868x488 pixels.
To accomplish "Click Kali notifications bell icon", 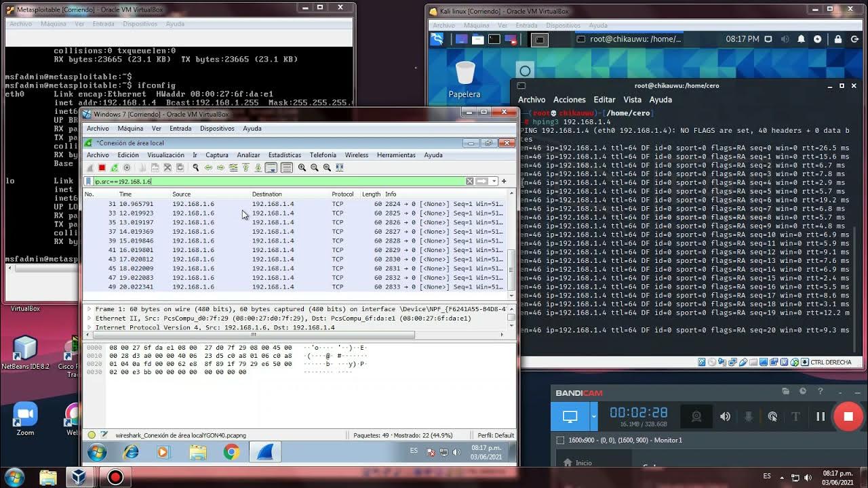I will pyautogui.click(x=801, y=39).
